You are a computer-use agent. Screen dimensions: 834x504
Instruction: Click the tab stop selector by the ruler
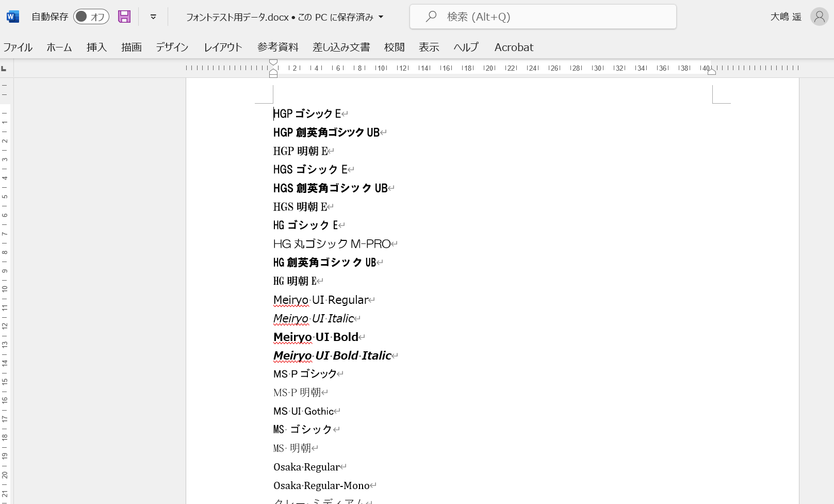[4, 69]
